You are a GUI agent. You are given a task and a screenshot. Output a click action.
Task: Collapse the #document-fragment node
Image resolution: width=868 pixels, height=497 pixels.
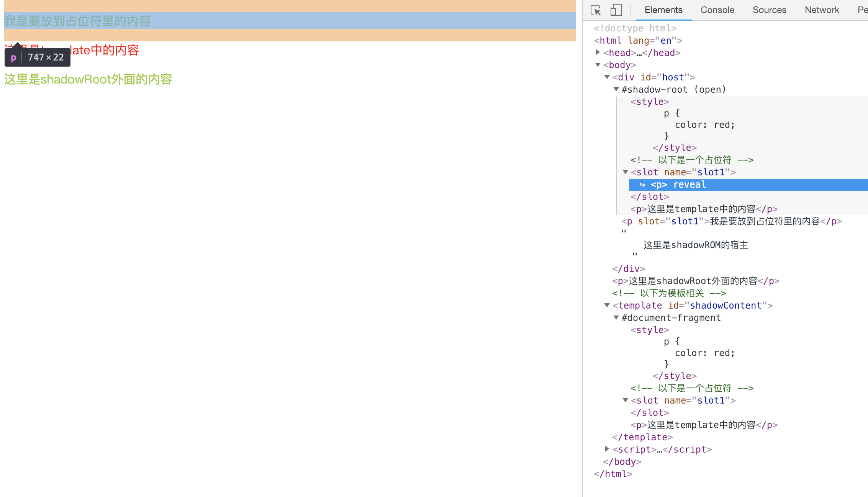point(616,317)
